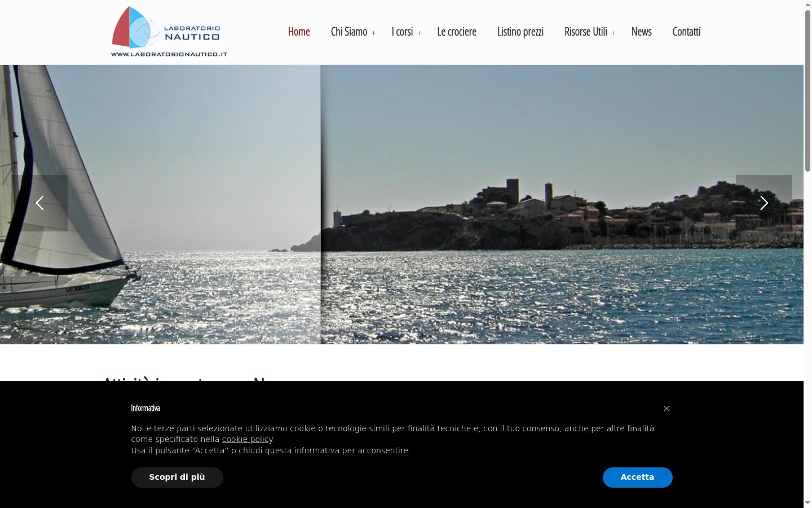
Task: Click the scrollbar down arrow
Action: [x=807, y=503]
